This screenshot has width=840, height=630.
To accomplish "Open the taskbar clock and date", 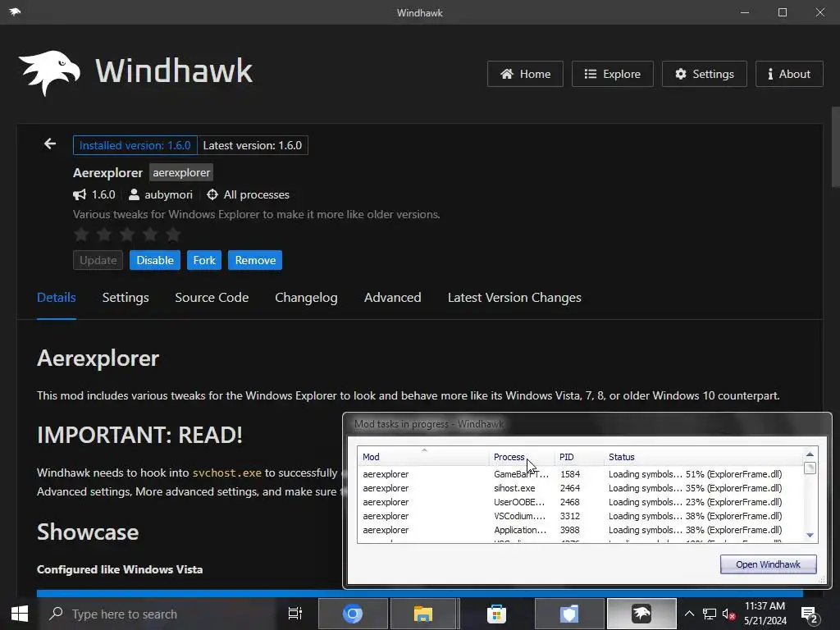I will (765, 614).
